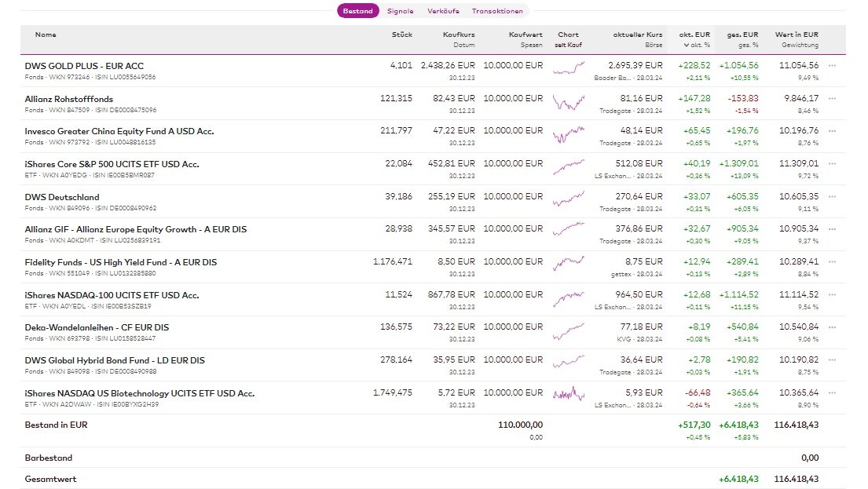Open more options for DWS GOLD PLUS
This screenshot has width=868, height=489.
point(832,66)
